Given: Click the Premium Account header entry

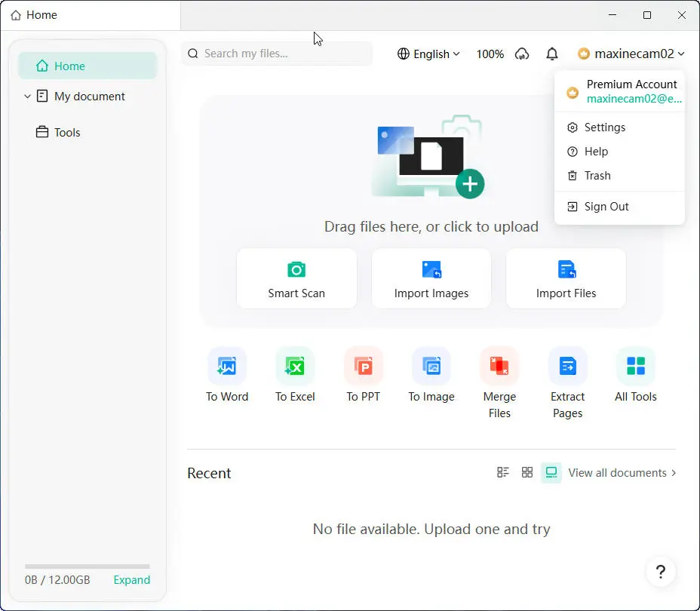Looking at the screenshot, I should click(x=631, y=84).
